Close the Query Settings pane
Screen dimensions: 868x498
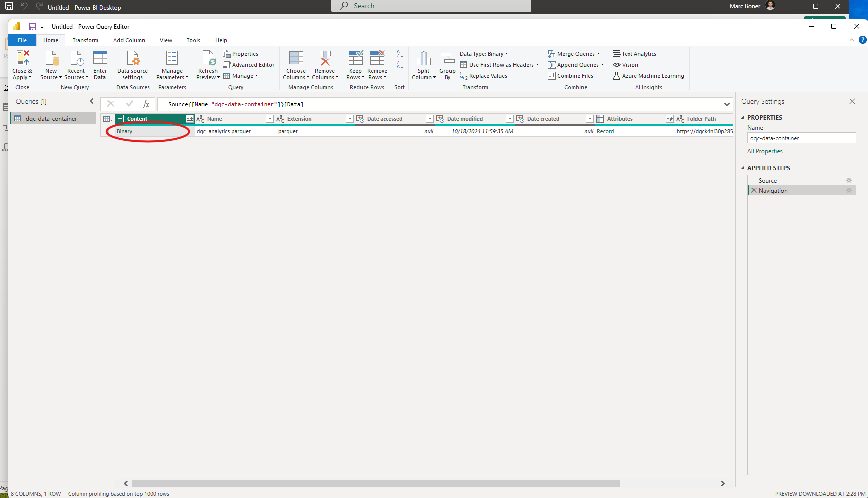pyautogui.click(x=852, y=101)
